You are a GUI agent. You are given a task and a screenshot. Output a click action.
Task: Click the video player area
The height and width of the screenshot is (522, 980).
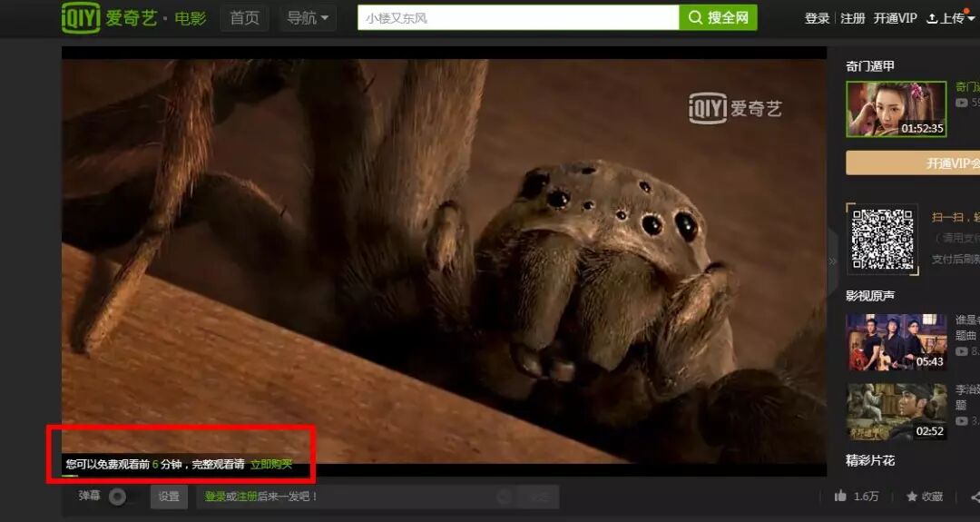point(444,261)
